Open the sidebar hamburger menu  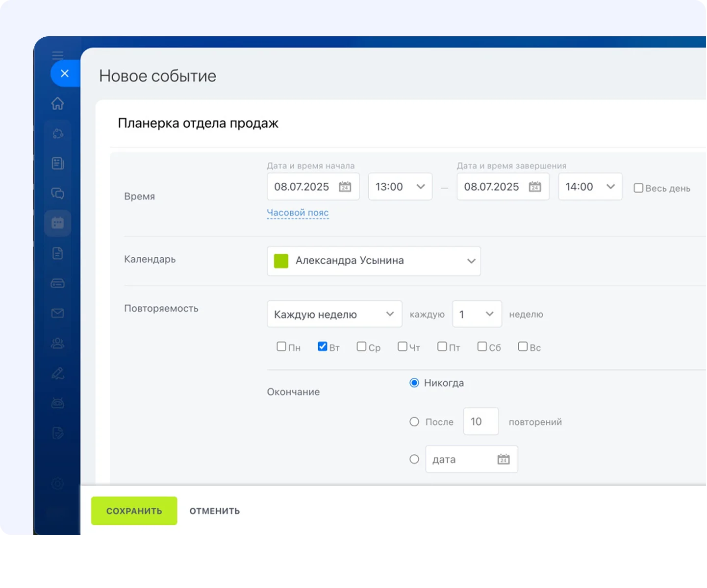(x=57, y=55)
